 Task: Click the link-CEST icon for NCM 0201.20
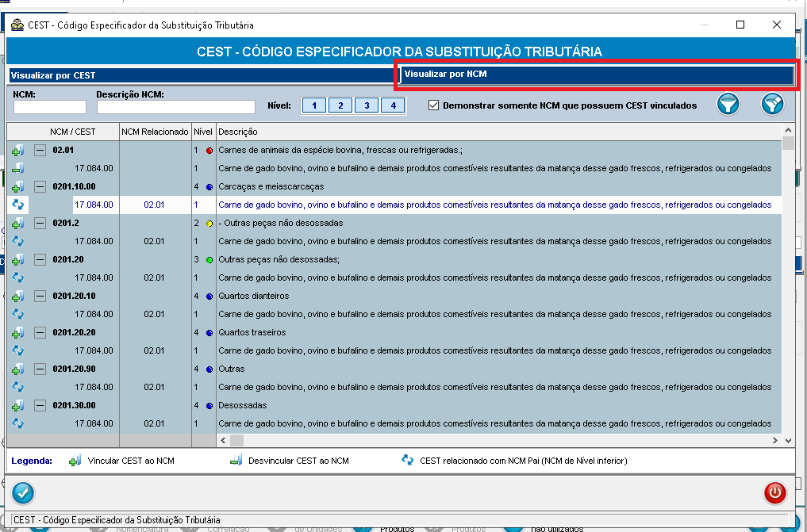click(x=18, y=260)
